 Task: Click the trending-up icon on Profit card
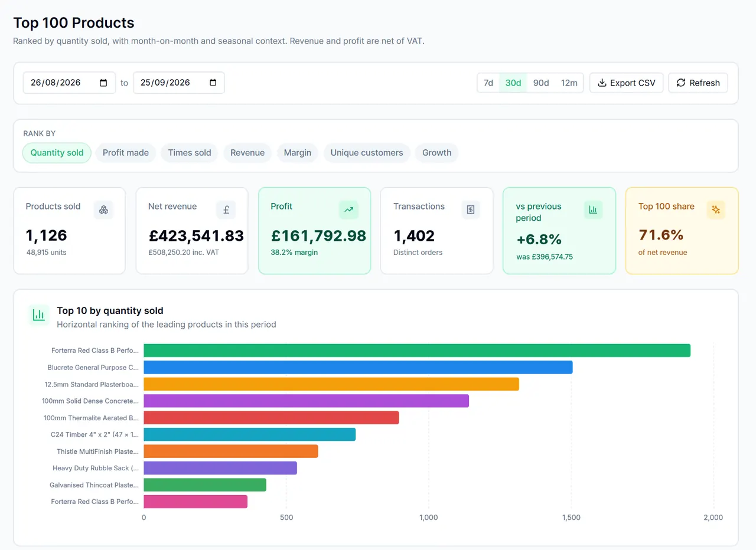pyautogui.click(x=348, y=209)
